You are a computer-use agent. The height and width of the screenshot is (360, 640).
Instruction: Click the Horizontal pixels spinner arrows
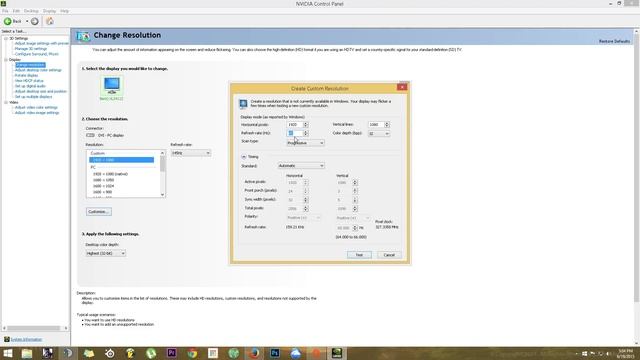point(306,124)
